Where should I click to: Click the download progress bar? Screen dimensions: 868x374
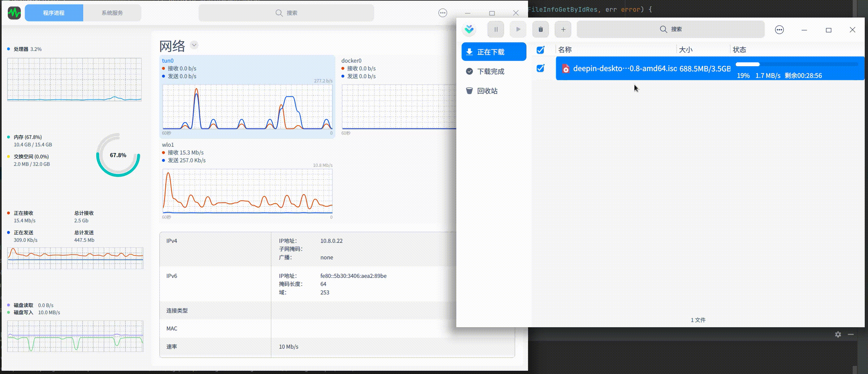(x=796, y=64)
